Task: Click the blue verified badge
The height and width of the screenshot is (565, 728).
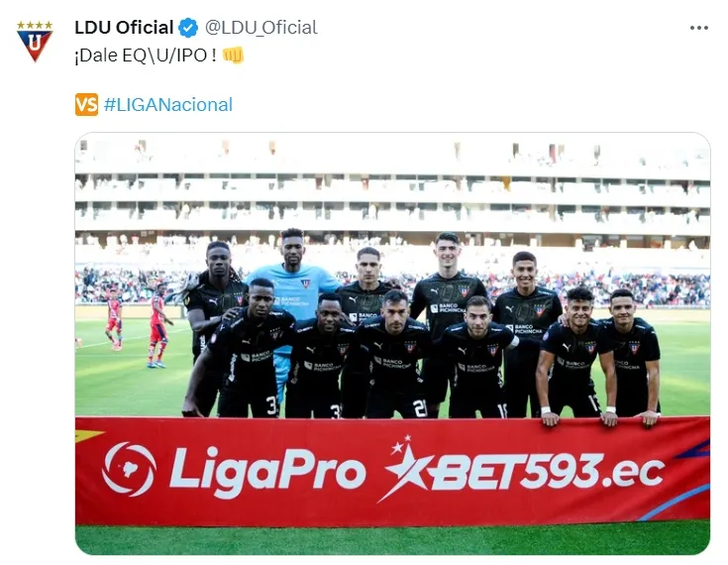Action: pos(188,28)
